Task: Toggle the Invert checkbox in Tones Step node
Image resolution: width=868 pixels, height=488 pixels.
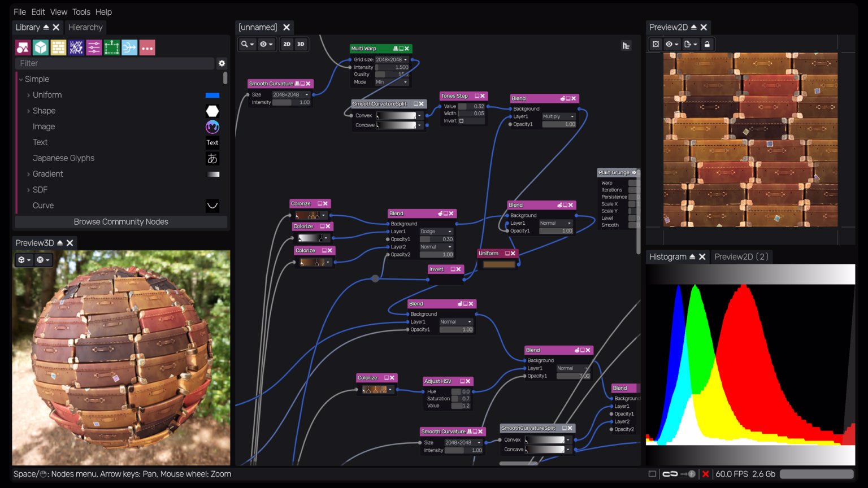Action: click(x=461, y=121)
